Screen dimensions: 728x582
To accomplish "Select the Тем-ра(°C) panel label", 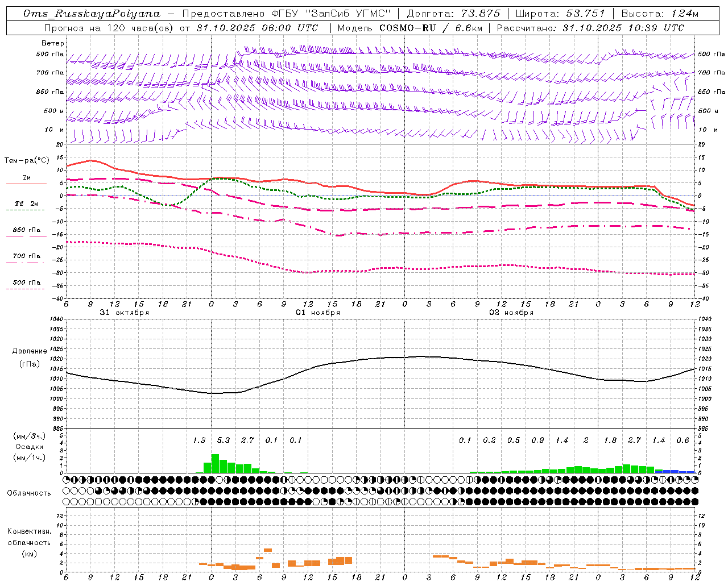I will pyautogui.click(x=27, y=161).
